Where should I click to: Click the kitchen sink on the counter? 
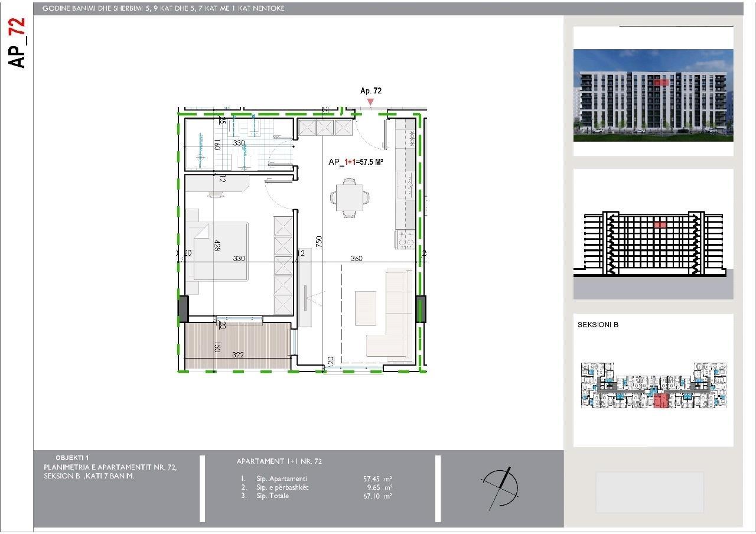406,186
